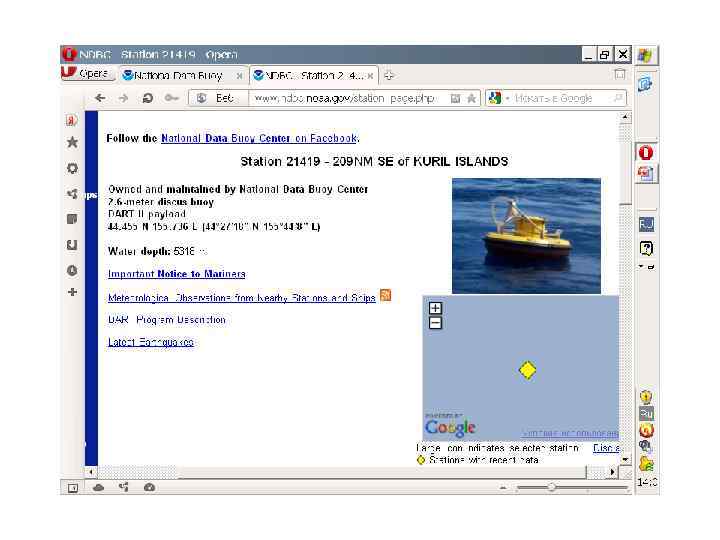Click the horizontal scrollbar right arrow

pos(612,472)
